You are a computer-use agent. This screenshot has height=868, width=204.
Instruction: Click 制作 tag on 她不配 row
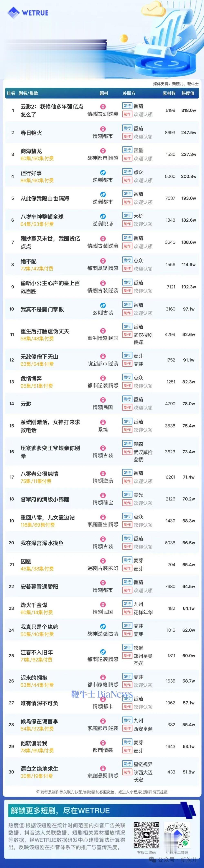[x=127, y=269]
